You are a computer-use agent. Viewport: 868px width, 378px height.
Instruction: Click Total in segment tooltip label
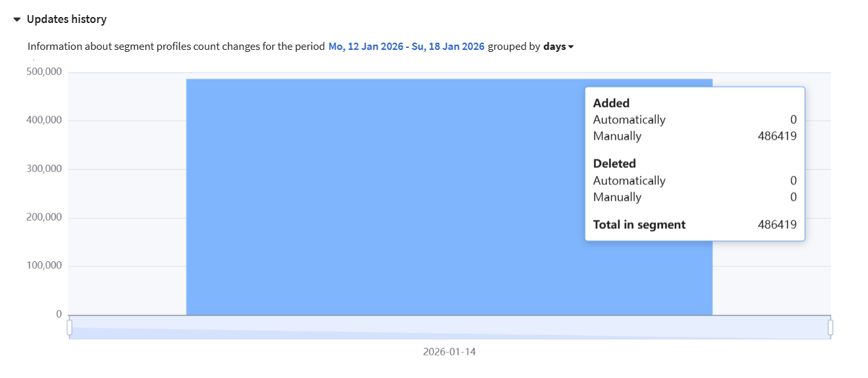click(x=639, y=224)
